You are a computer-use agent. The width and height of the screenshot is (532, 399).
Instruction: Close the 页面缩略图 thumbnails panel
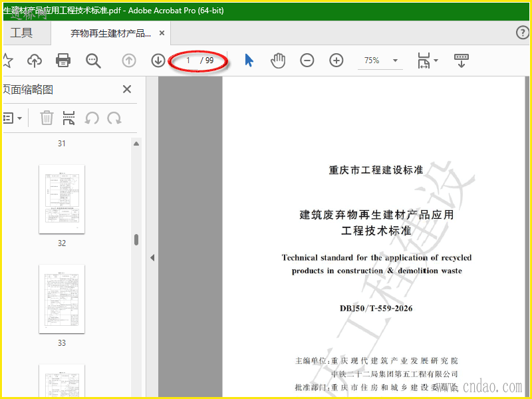point(127,89)
